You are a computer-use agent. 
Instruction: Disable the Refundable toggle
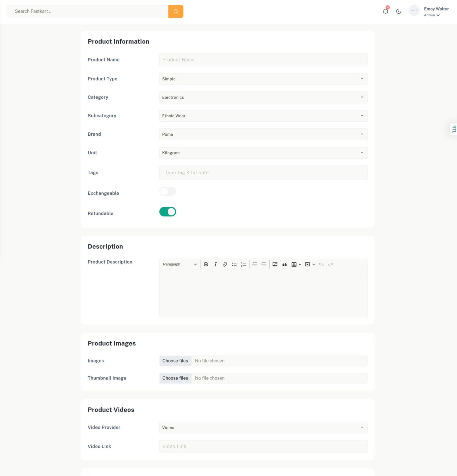168,212
